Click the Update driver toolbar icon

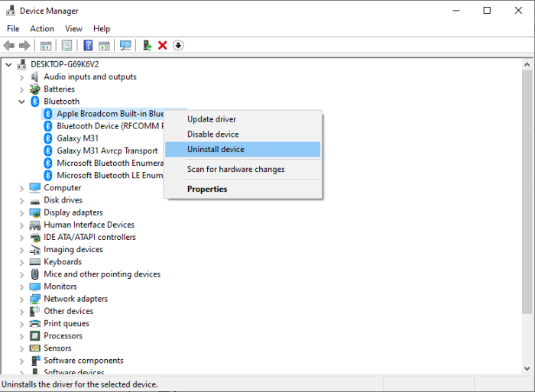[x=147, y=45]
